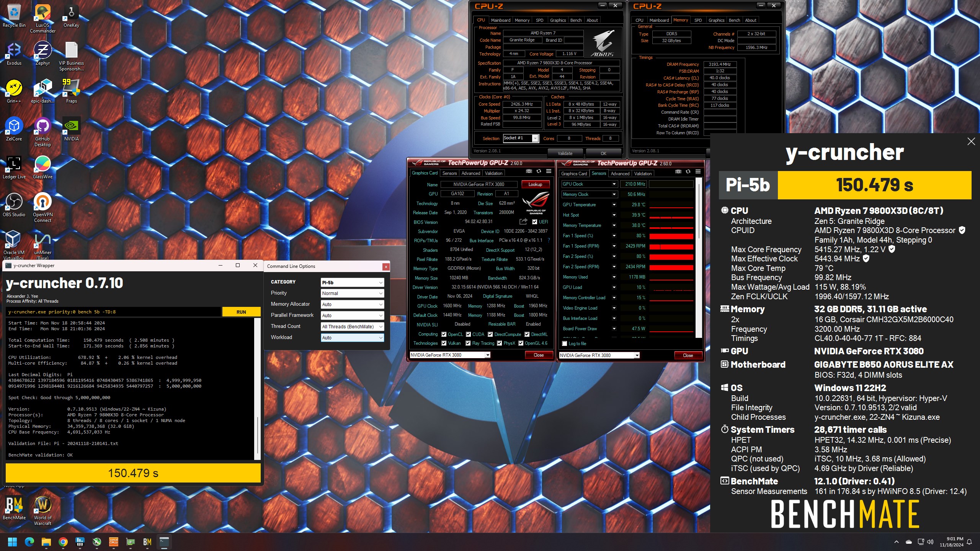
Task: Click the refresh icon in left GPU-Z window
Action: pyautogui.click(x=539, y=171)
